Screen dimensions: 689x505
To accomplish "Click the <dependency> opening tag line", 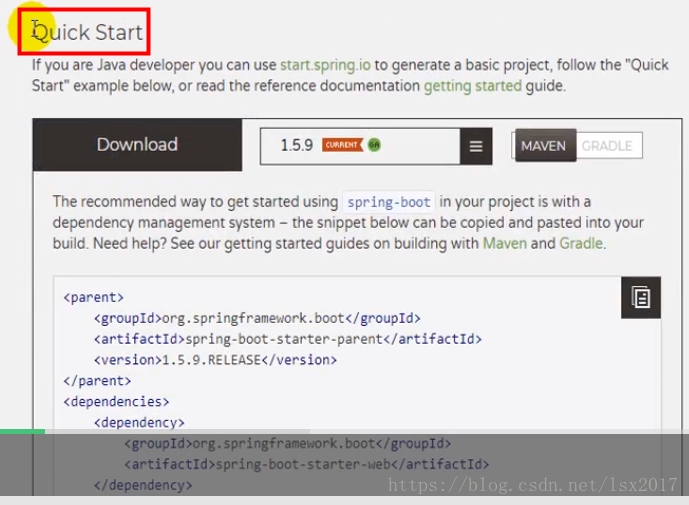I will coord(139,422).
